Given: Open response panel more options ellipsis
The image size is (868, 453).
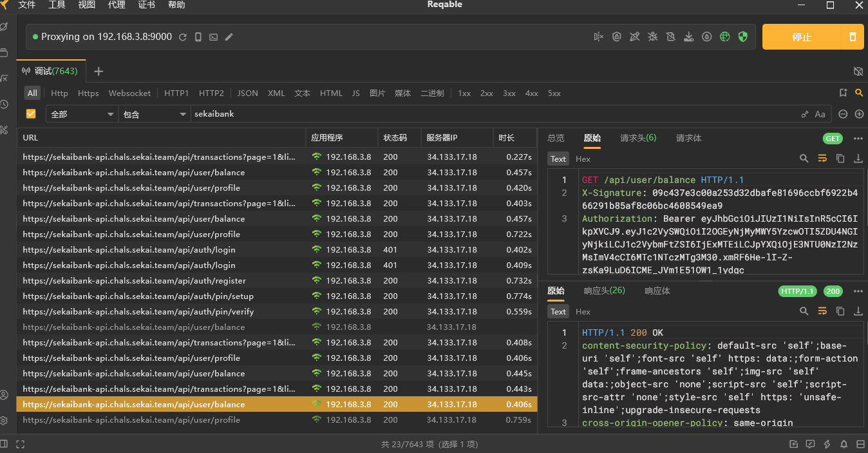Looking at the screenshot, I should tap(858, 291).
